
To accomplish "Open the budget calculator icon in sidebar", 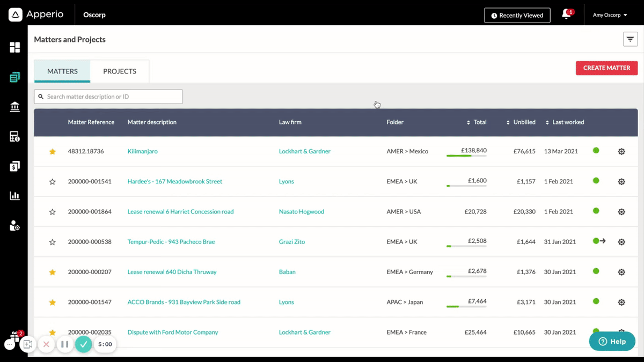I will [x=14, y=137].
